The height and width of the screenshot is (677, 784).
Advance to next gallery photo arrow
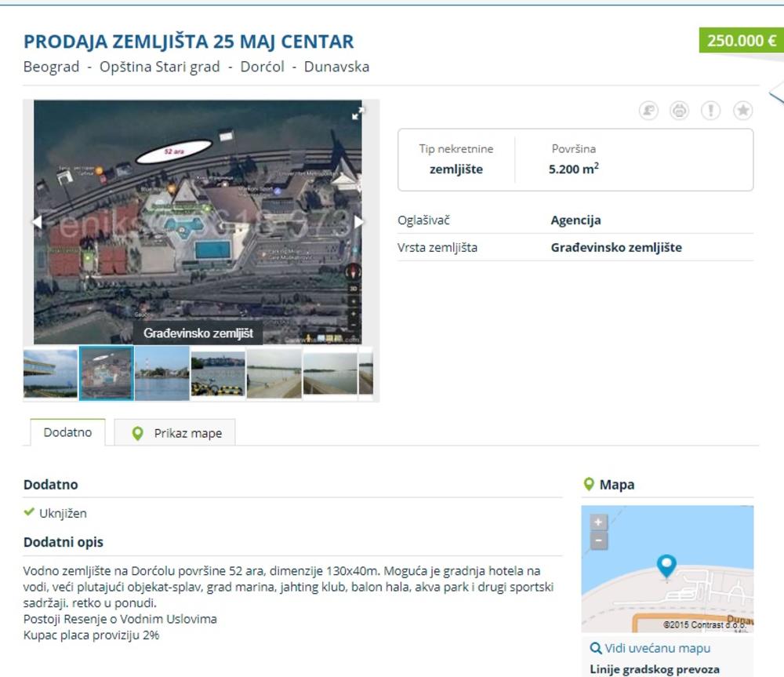point(359,222)
